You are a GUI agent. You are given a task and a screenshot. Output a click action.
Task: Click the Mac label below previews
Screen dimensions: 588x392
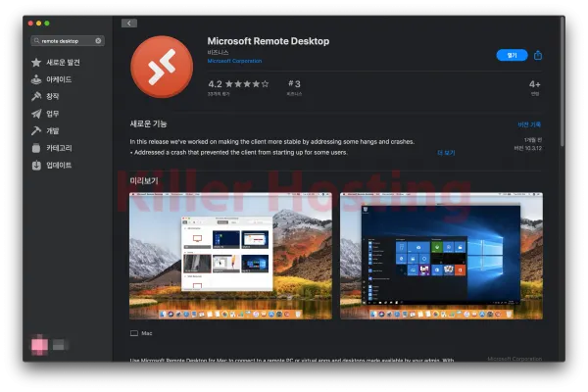(147, 333)
